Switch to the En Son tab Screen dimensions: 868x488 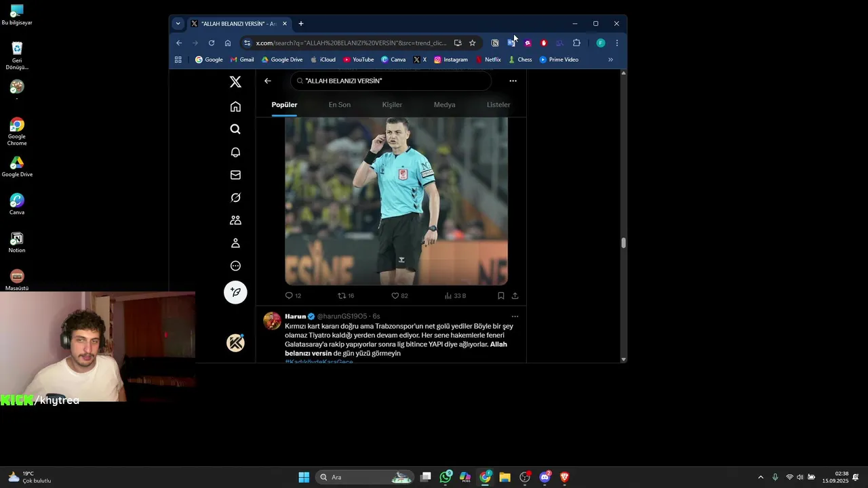(340, 105)
